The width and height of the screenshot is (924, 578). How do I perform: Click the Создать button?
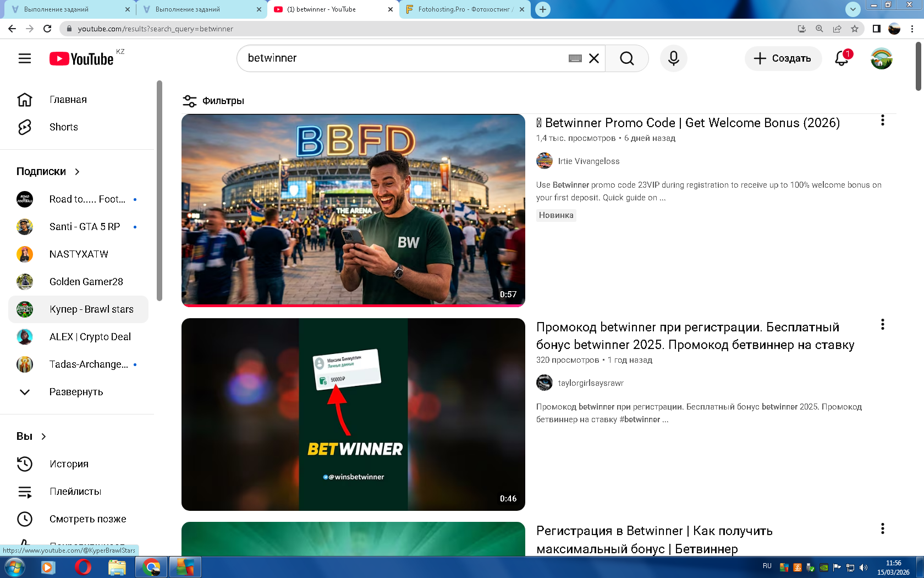tap(783, 58)
